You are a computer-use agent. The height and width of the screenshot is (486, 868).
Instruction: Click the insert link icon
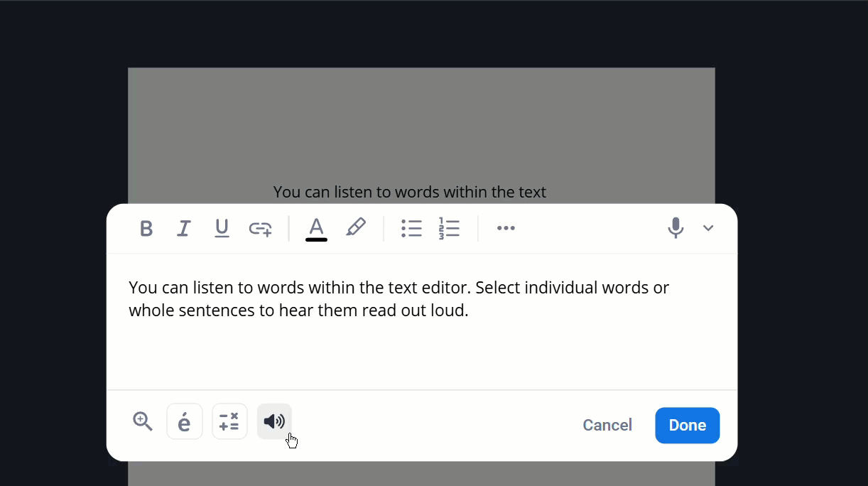260,228
